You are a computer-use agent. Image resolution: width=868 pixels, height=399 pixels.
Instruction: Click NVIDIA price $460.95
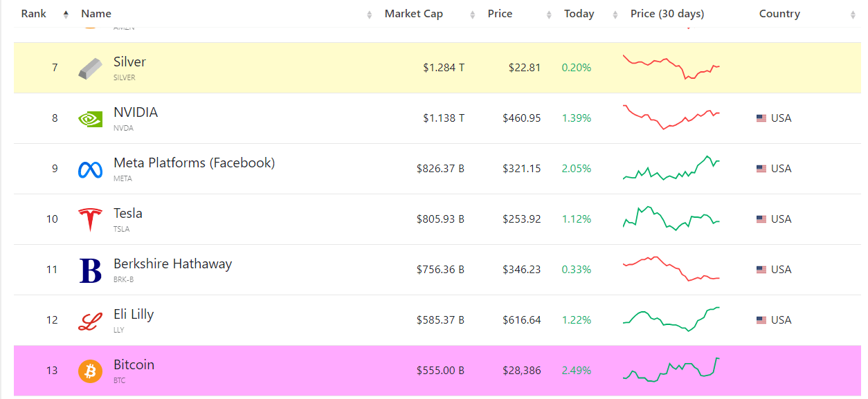(522, 118)
